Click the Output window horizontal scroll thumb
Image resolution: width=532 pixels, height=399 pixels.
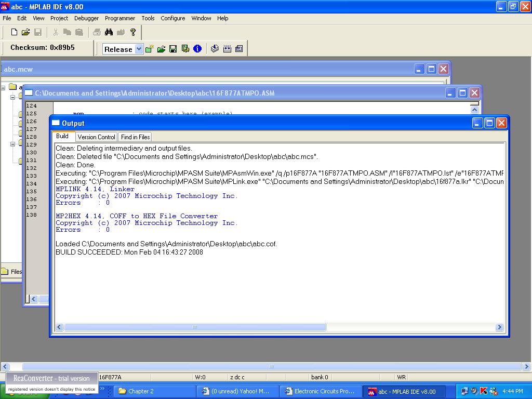(x=195, y=327)
